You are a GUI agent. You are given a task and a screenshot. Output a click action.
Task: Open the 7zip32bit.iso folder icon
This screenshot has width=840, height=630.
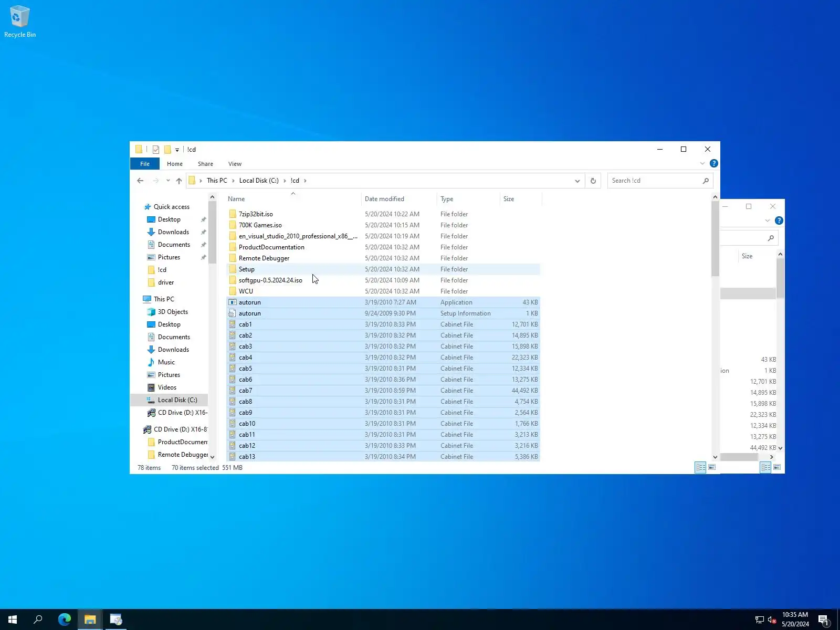(x=233, y=214)
